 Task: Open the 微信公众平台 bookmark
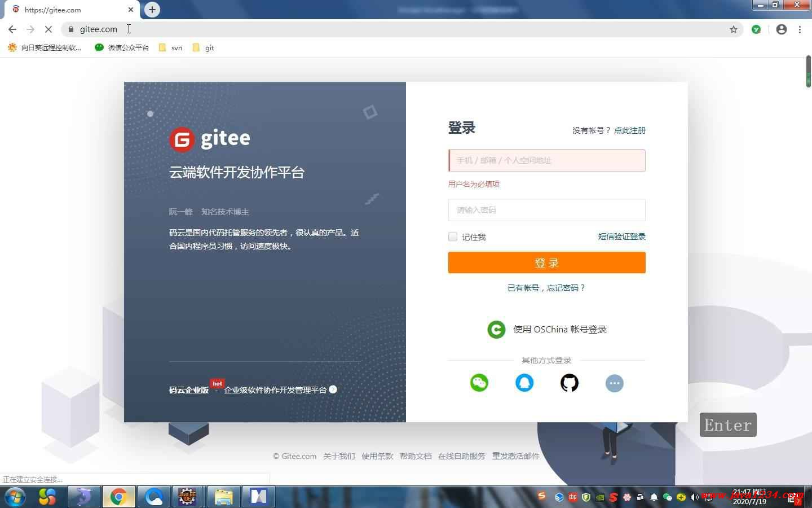122,47
